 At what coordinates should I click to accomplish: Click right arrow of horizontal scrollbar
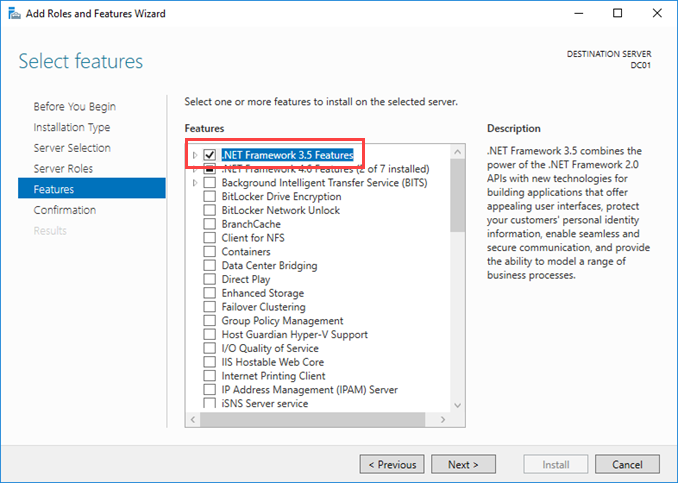(x=443, y=419)
